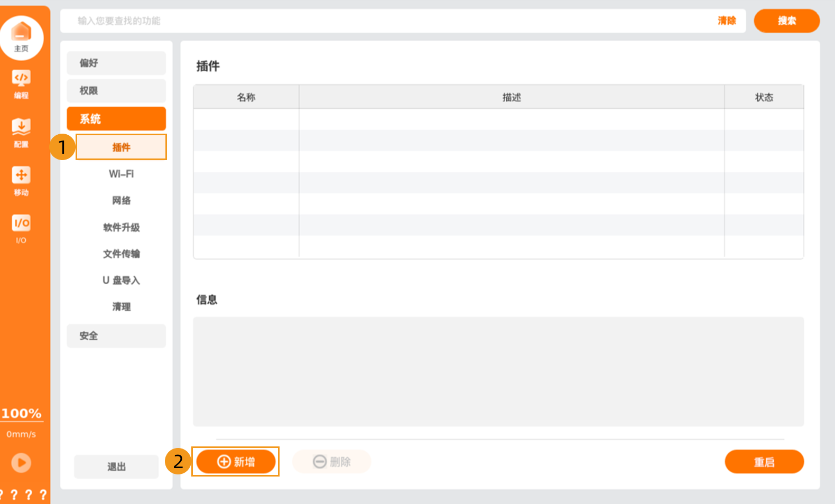Click the 信息 information text area
The width and height of the screenshot is (835, 504).
498,371
